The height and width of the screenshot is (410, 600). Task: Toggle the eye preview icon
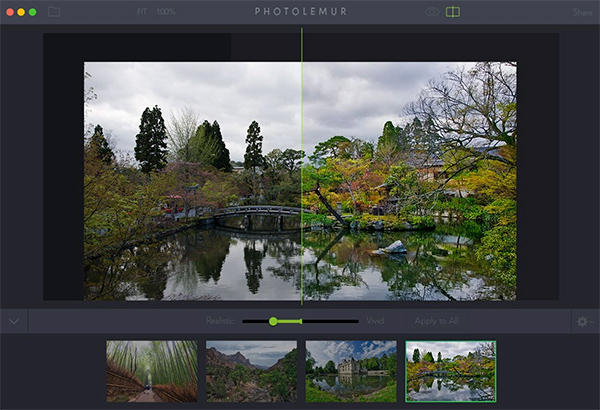432,12
